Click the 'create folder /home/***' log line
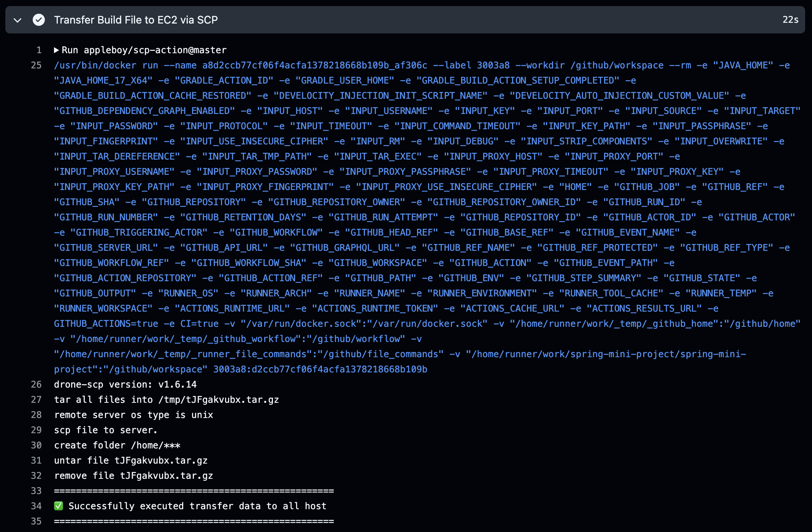The image size is (812, 532). pyautogui.click(x=117, y=445)
